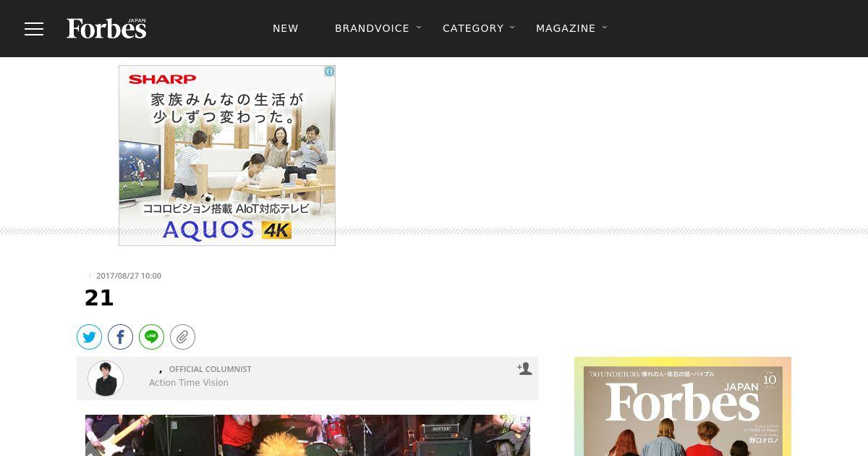The image size is (868, 456).
Task: Open the BRANDVOICE menu
Action: pyautogui.click(x=372, y=28)
